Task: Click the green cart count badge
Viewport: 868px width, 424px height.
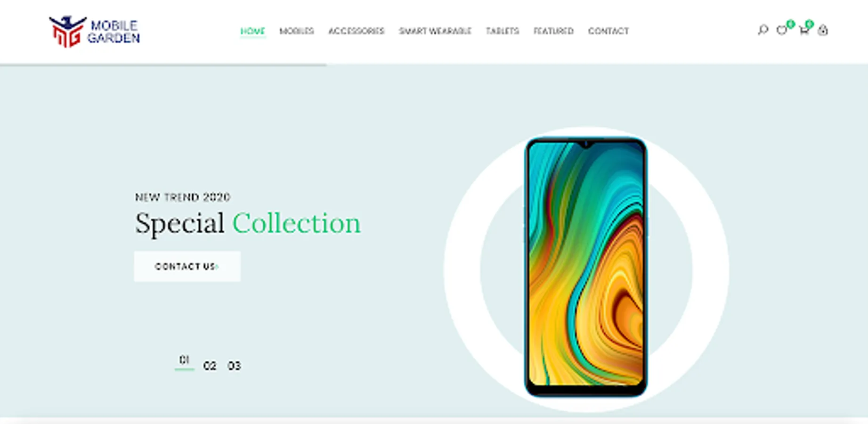Action: click(809, 24)
